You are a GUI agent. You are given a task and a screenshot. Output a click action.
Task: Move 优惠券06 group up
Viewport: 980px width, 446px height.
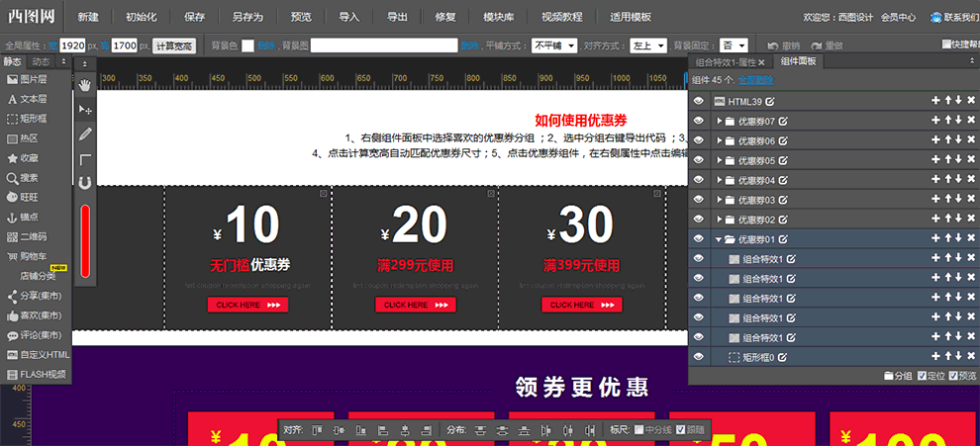coord(947,140)
